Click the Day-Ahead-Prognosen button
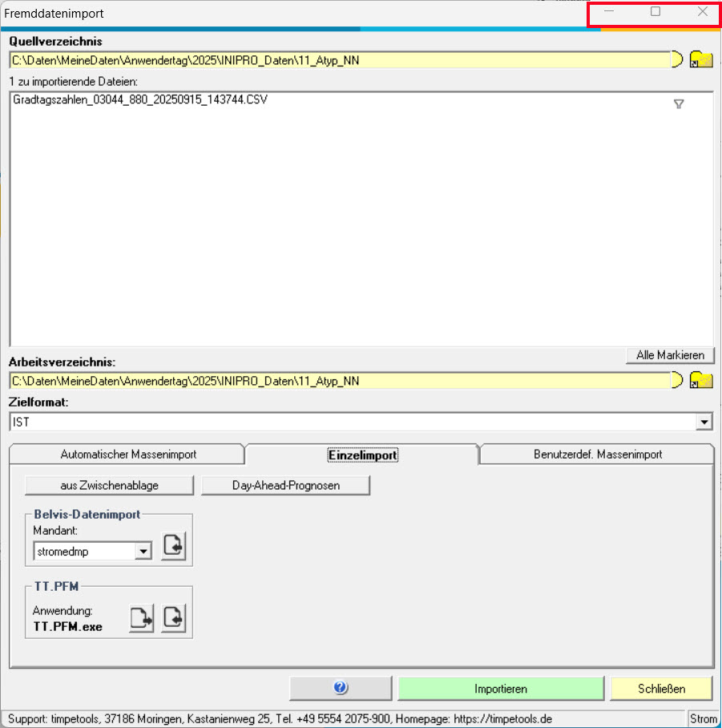The image size is (722, 728). coord(286,485)
